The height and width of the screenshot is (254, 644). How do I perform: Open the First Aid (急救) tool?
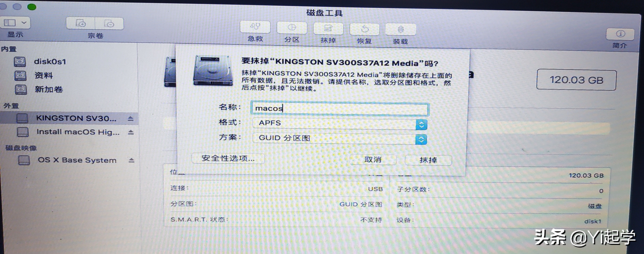[255, 27]
